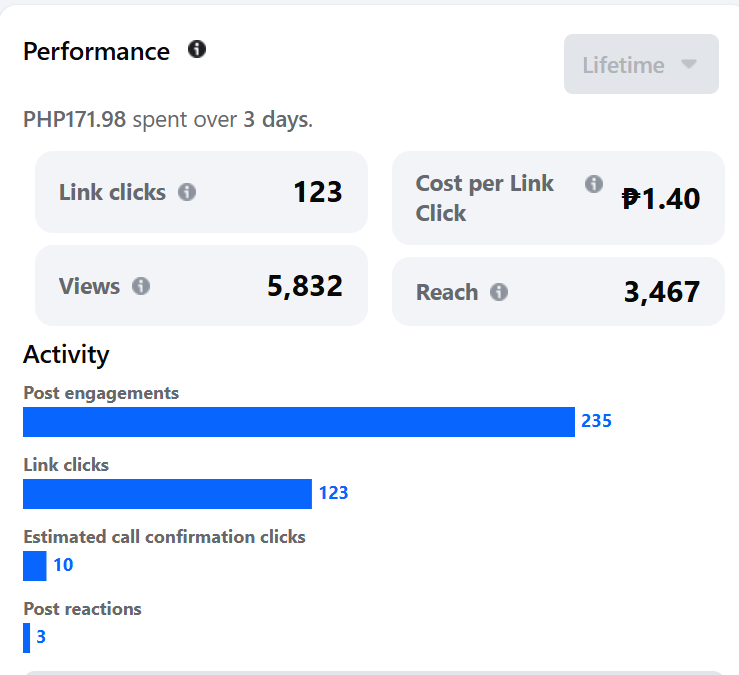Screen dimensions: 739x675
Task: Select the Link clicks value 123 in the card
Action: pyautogui.click(x=318, y=192)
